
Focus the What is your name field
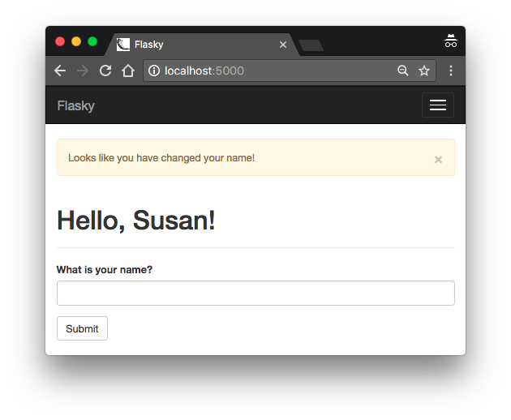click(255, 294)
